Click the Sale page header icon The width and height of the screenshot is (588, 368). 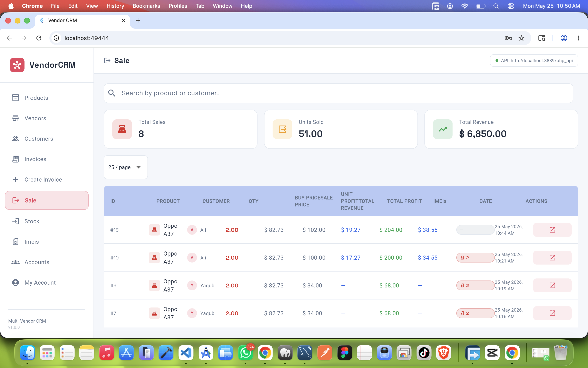[x=107, y=61]
